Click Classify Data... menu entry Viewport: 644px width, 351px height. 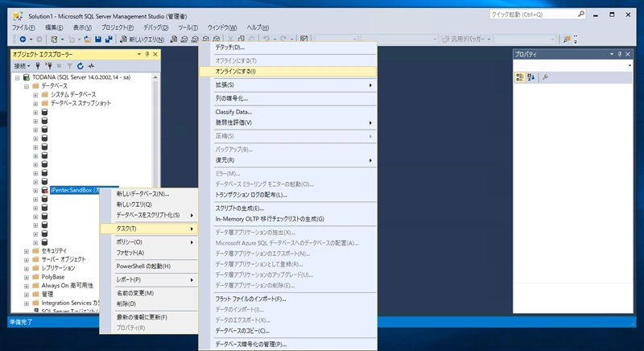click(287, 112)
